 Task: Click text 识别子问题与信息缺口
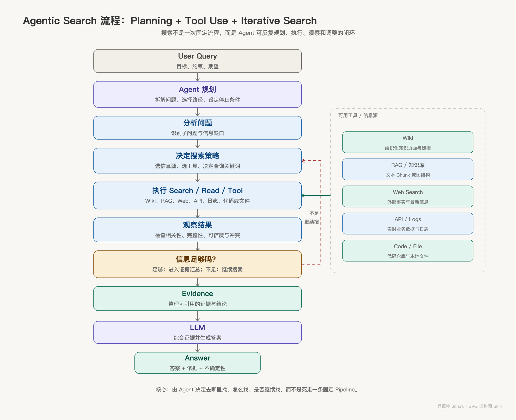(197, 133)
